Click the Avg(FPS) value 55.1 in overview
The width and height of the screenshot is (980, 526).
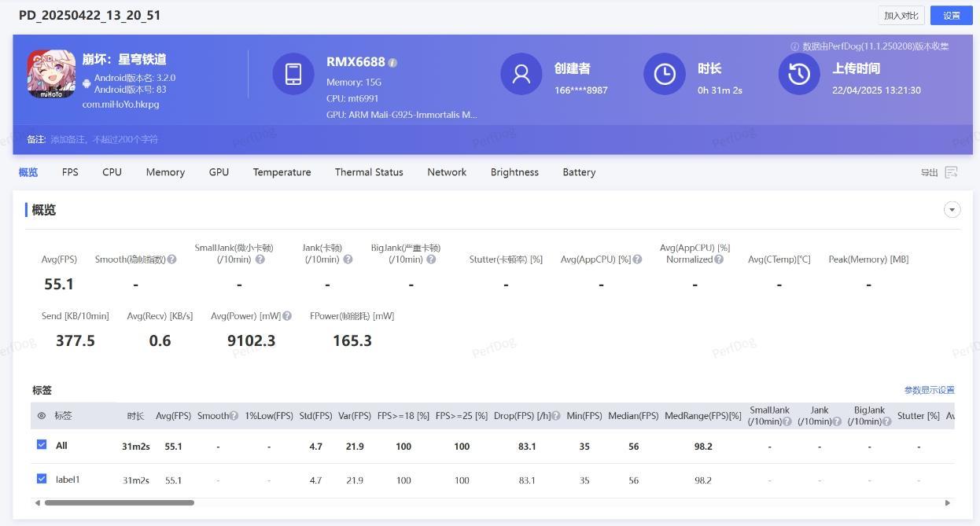(59, 284)
